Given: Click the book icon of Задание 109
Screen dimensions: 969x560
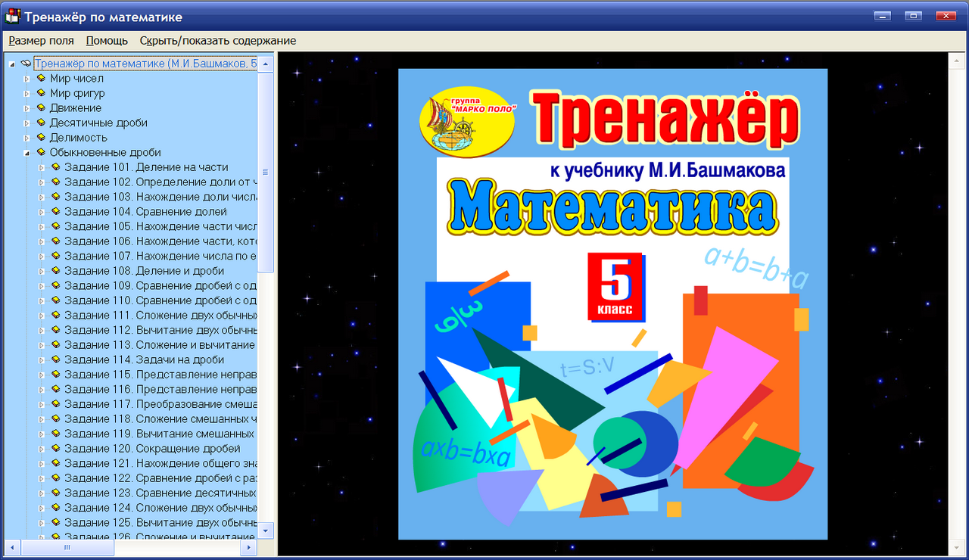Looking at the screenshot, I should coord(55,285).
